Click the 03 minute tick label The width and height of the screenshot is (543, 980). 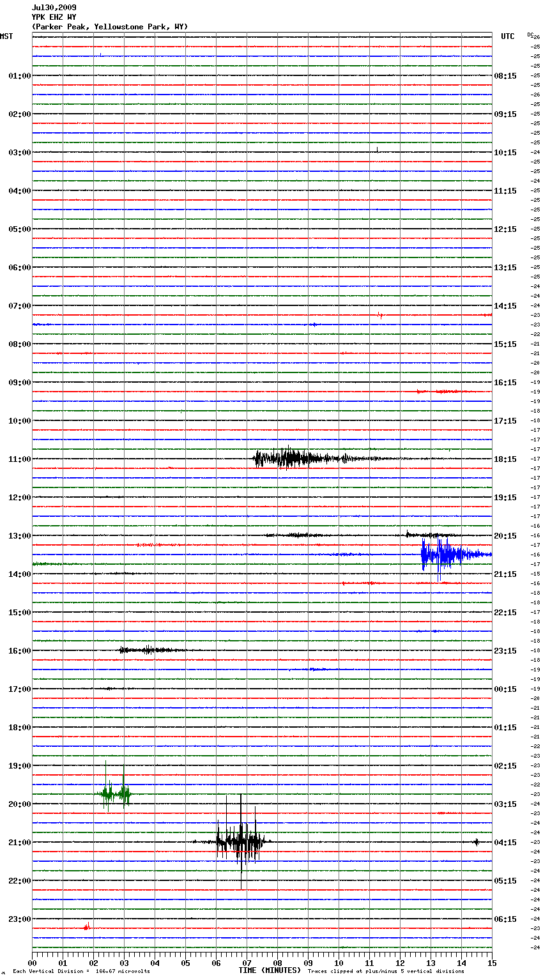(x=124, y=963)
